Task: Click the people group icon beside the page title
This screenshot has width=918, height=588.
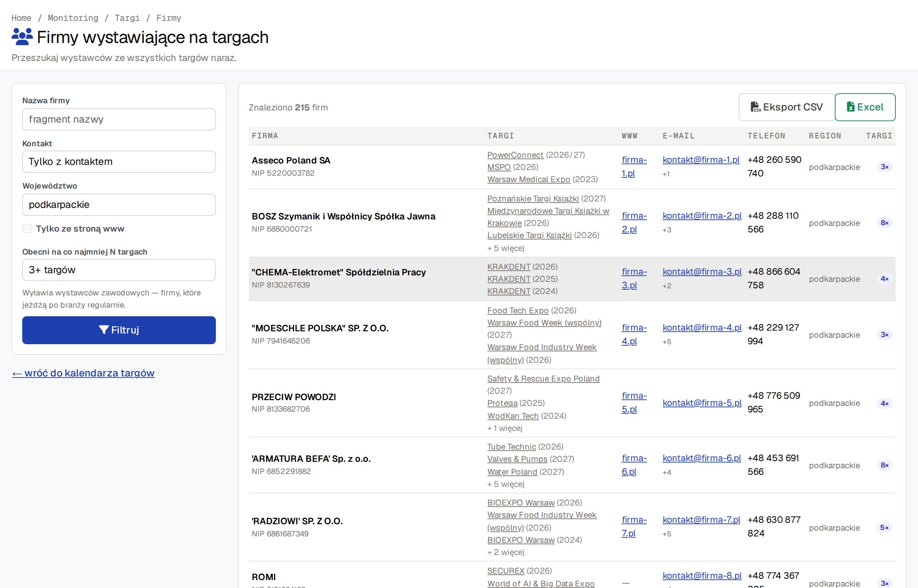Action: click(x=22, y=37)
